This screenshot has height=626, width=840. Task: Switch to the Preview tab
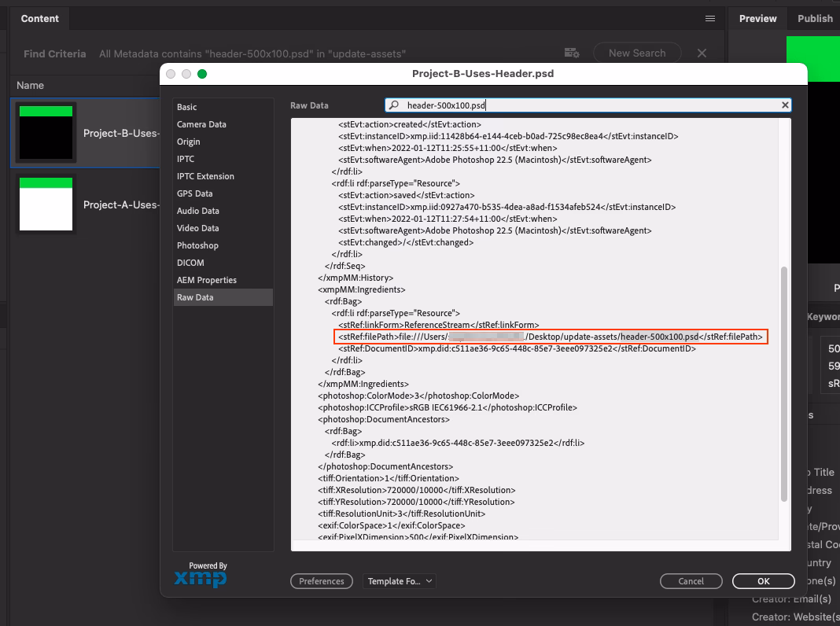click(x=757, y=18)
